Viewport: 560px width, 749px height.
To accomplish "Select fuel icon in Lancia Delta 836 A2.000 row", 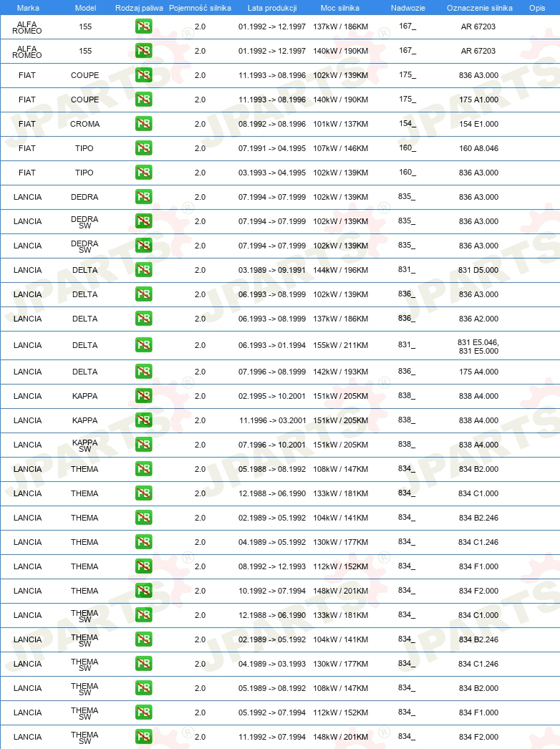I will tap(143, 319).
